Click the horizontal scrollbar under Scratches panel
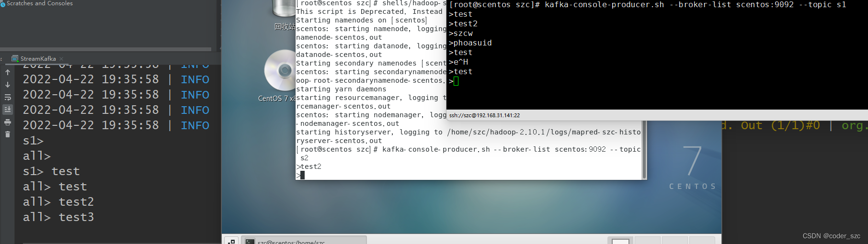Image resolution: width=868 pixels, height=244 pixels. (x=105, y=49)
